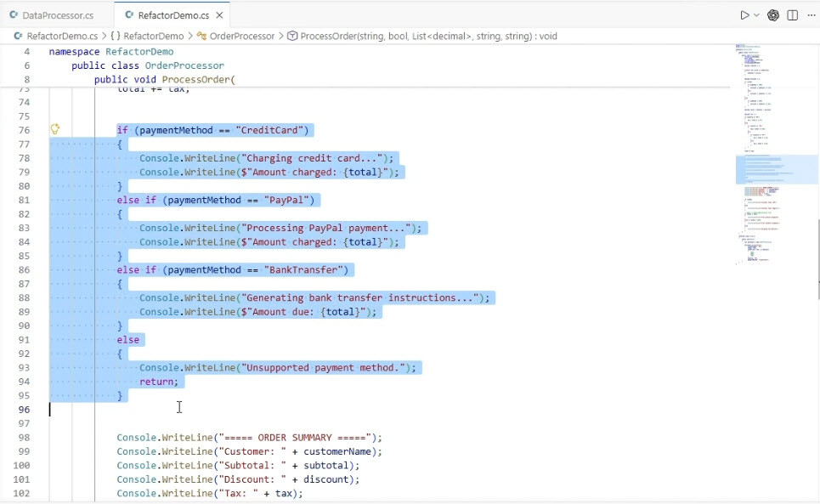Viewport: 820px width, 504px height.
Task: Click line number 96 in the gutter
Action: [x=24, y=410]
